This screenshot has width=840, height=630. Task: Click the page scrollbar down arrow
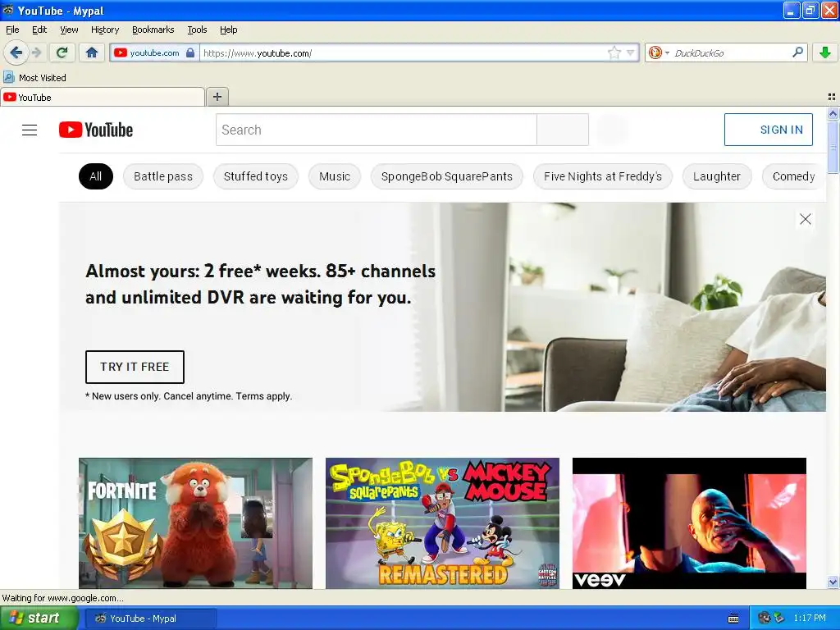(833, 582)
